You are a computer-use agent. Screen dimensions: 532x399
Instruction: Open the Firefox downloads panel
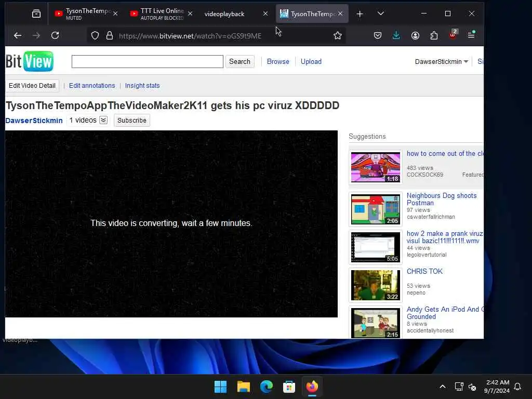click(396, 36)
